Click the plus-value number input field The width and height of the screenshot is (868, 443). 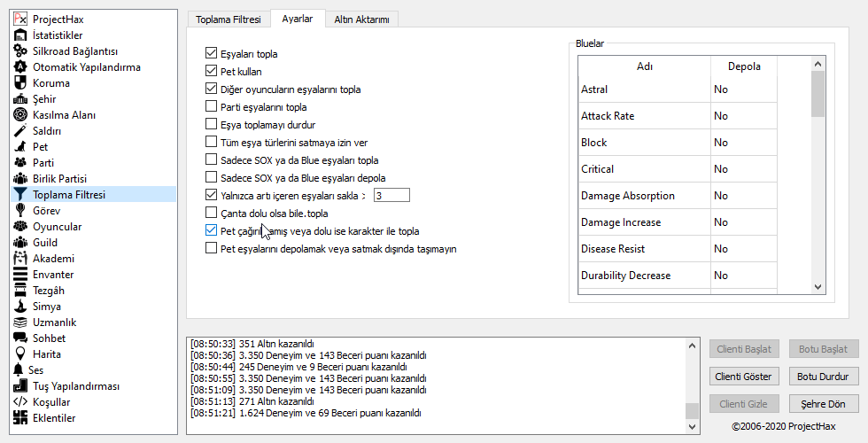coord(391,195)
